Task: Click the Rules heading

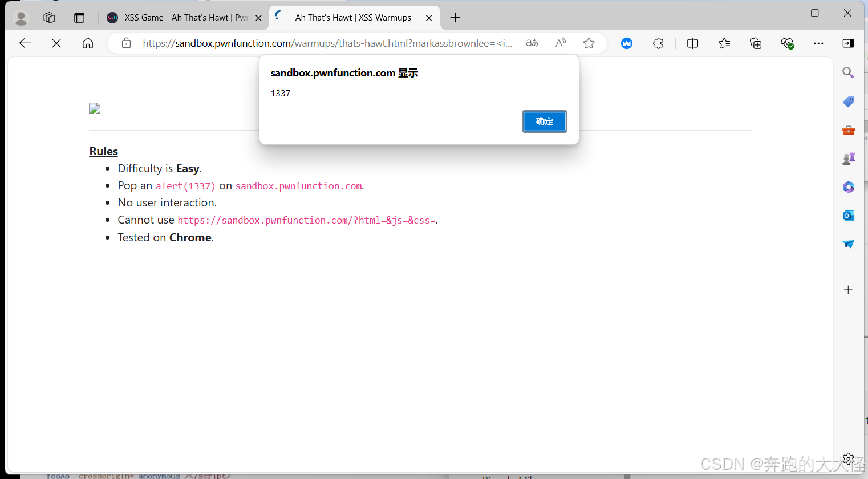Action: tap(103, 151)
